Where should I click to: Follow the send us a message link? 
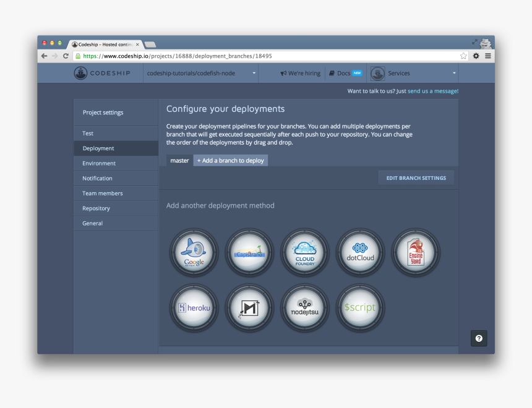433,91
